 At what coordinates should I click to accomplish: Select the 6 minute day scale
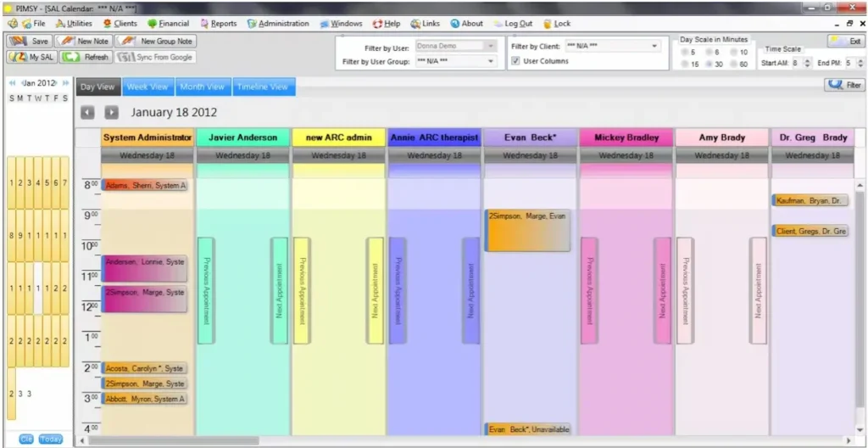(x=709, y=52)
